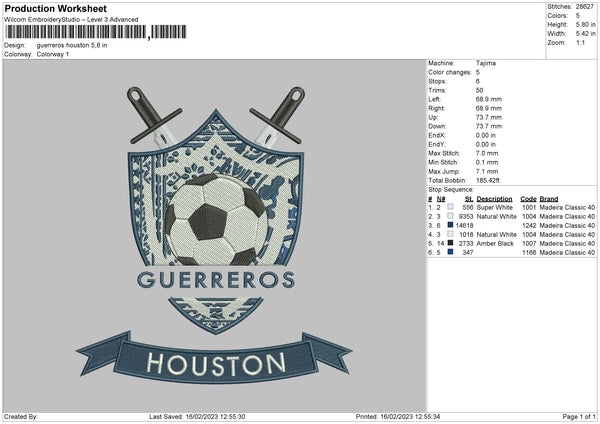Click the 'Stop Sequence:' heading
The height and width of the screenshot is (424, 600).
(x=451, y=190)
